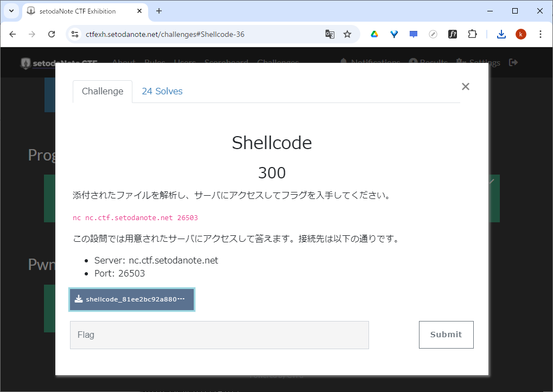Screen dimensions: 553x392
Task: Open the f? font extension icon
Action: click(453, 34)
